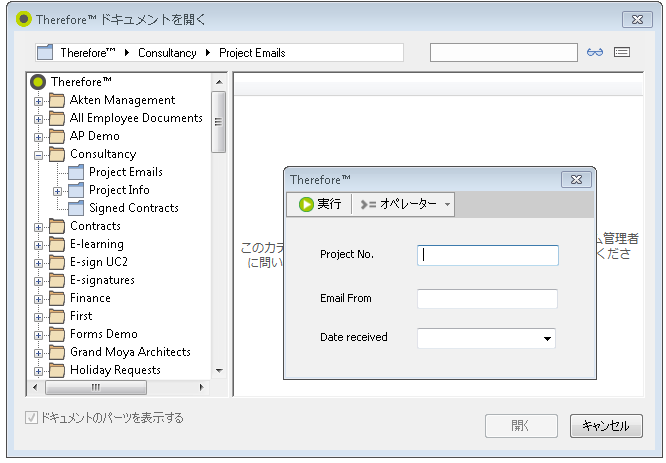Expand the E-learning folder
666x463 pixels.
point(38,246)
